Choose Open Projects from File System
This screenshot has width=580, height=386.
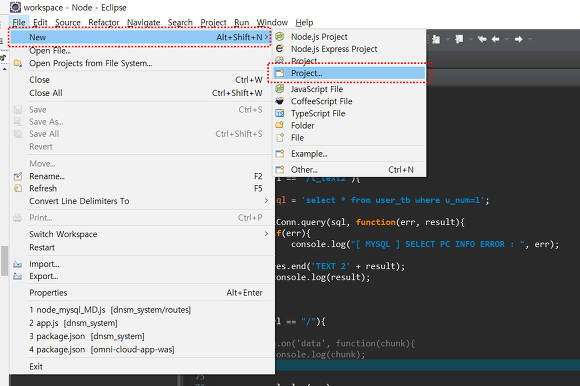click(x=141, y=63)
